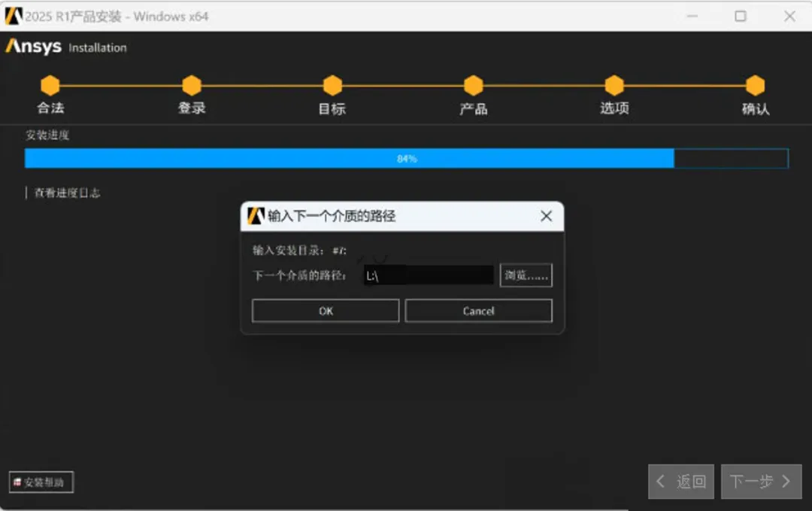
Task: Click the 下一步 next button
Action: pyautogui.click(x=761, y=482)
